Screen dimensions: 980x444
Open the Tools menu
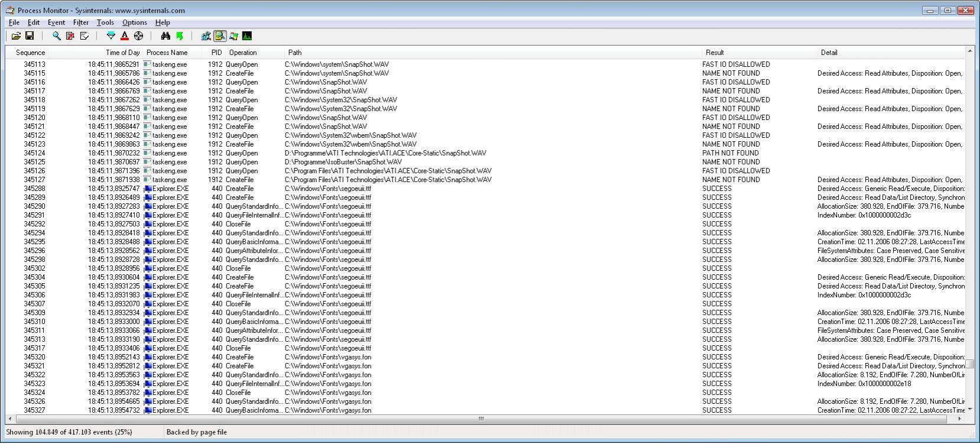pyautogui.click(x=105, y=22)
